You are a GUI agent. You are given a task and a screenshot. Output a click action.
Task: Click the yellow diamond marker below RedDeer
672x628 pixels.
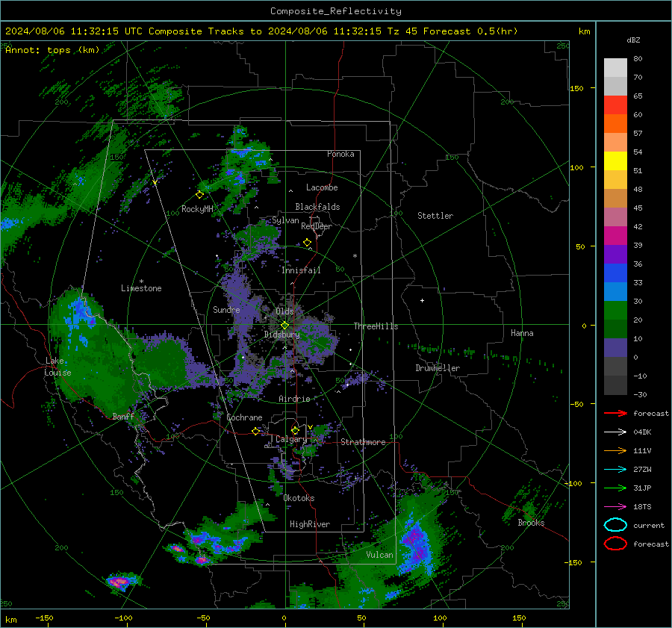click(307, 243)
